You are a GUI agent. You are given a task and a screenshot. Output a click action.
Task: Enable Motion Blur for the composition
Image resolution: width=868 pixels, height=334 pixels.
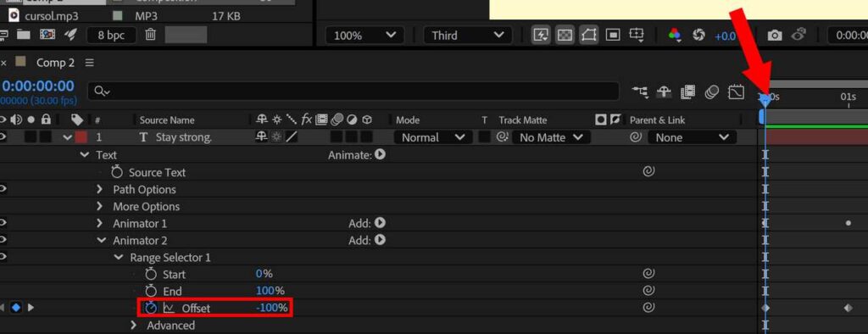[x=711, y=92]
